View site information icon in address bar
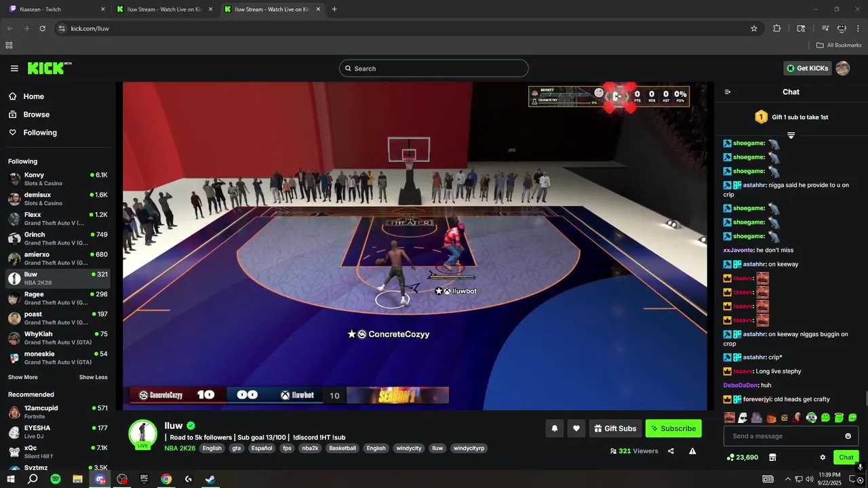Screen dimensions: 868x488 coord(62,28)
